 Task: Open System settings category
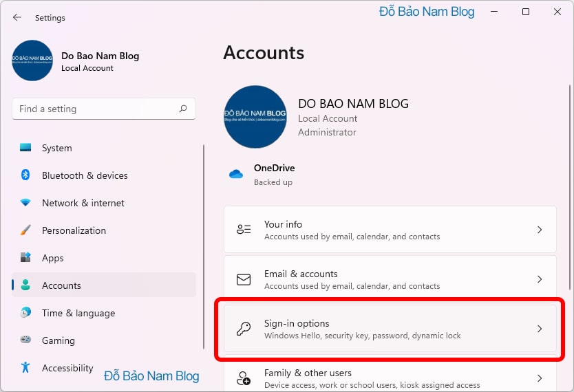pos(104,148)
